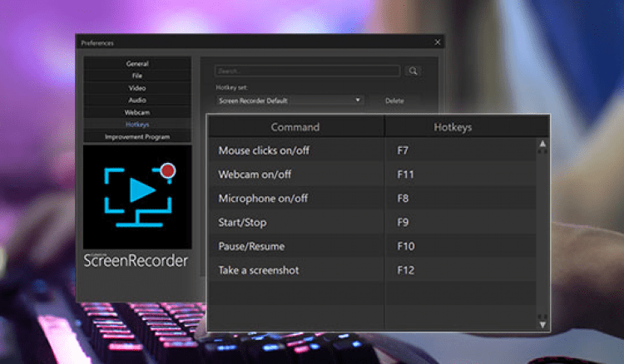Select the Mouse clicks on/off command row
This screenshot has height=364, width=624.
pos(295,150)
